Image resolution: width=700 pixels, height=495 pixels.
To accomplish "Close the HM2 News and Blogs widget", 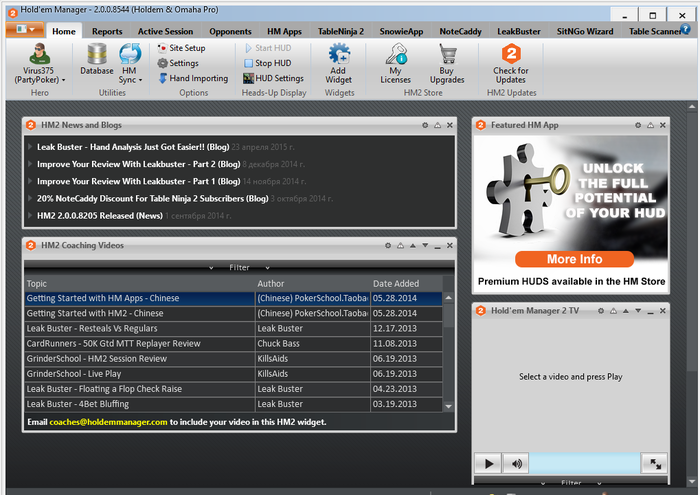I will tap(450, 125).
